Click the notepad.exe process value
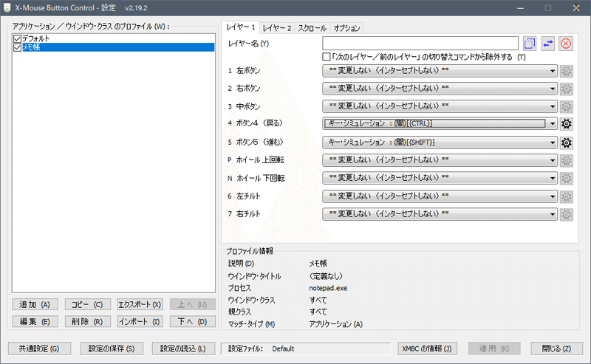The height and width of the screenshot is (364, 591). [x=328, y=288]
